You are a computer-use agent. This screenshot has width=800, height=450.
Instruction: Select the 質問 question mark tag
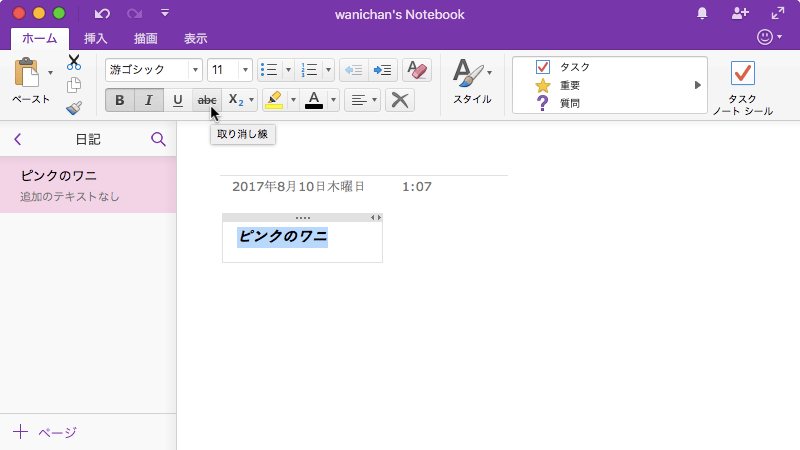[x=558, y=103]
